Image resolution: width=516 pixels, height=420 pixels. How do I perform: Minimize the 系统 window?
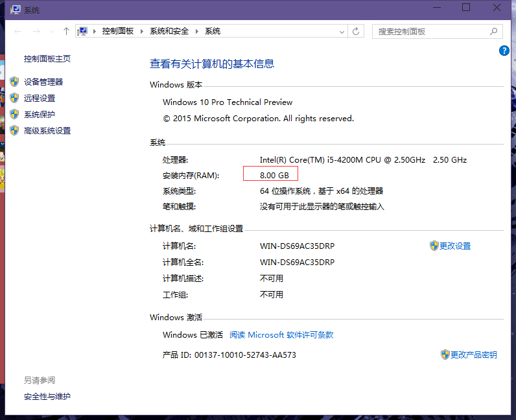[x=437, y=8]
